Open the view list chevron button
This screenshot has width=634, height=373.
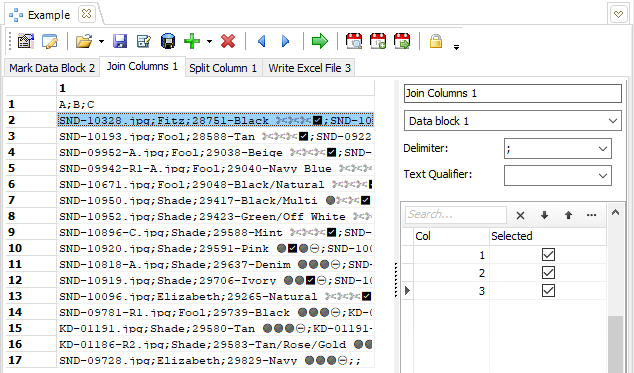[618, 15]
